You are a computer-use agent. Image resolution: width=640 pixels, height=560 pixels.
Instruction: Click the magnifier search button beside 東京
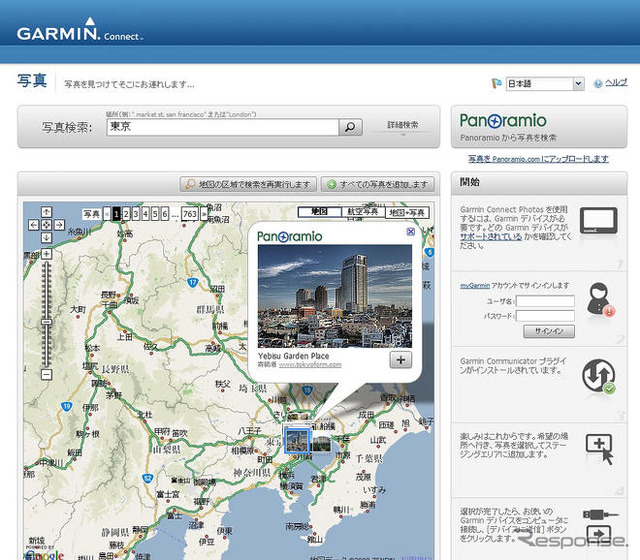coord(349,127)
